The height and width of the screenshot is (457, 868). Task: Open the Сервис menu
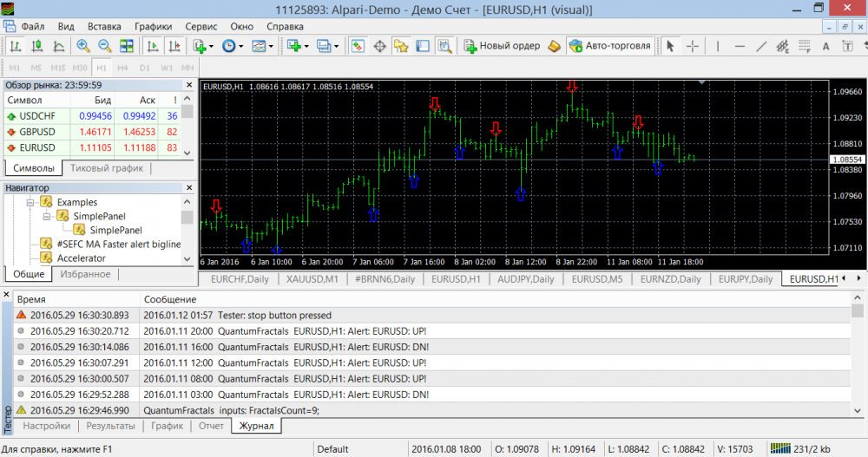[x=201, y=26]
